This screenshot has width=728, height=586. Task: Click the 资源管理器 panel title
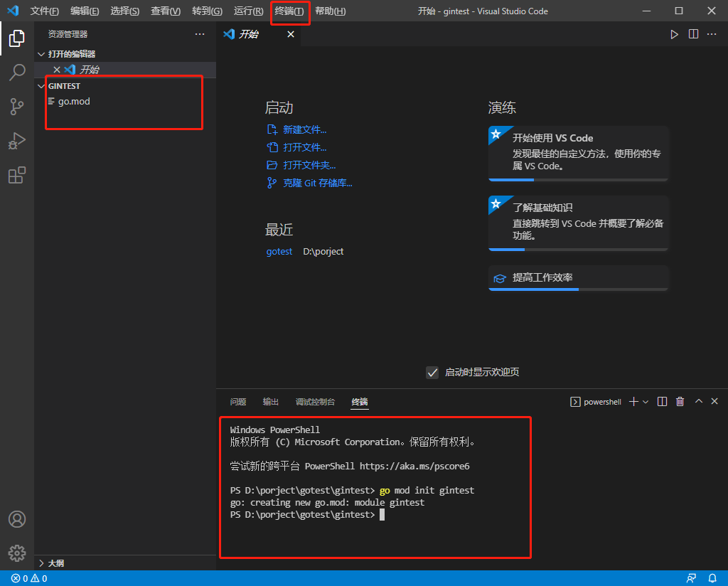pos(68,34)
